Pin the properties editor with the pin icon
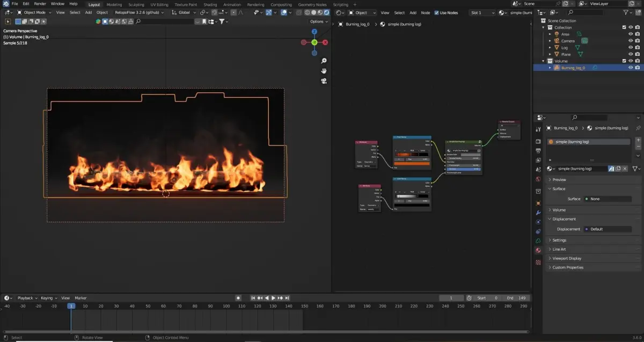This screenshot has height=342, width=644. (x=638, y=128)
